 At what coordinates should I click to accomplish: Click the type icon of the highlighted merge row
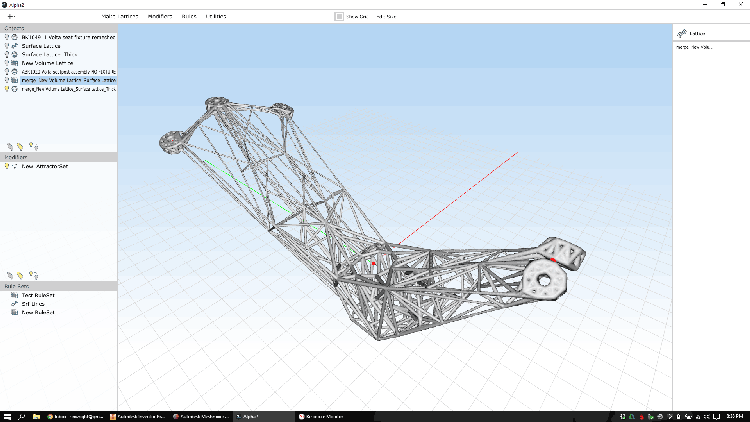15,80
